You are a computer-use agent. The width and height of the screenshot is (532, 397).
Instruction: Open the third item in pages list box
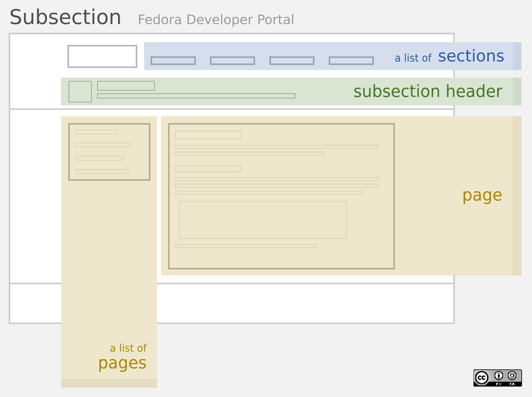(100, 158)
